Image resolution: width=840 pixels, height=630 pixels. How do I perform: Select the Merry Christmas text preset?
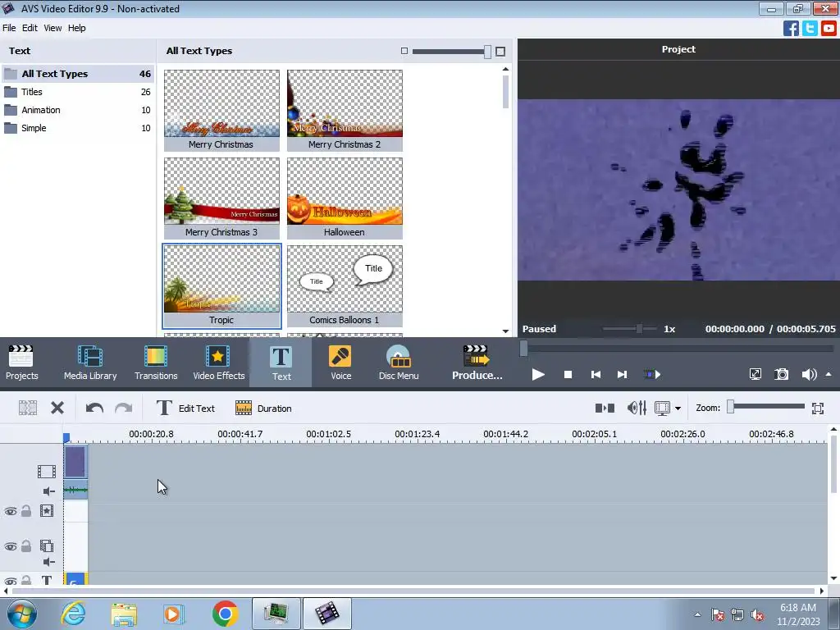tap(221, 111)
